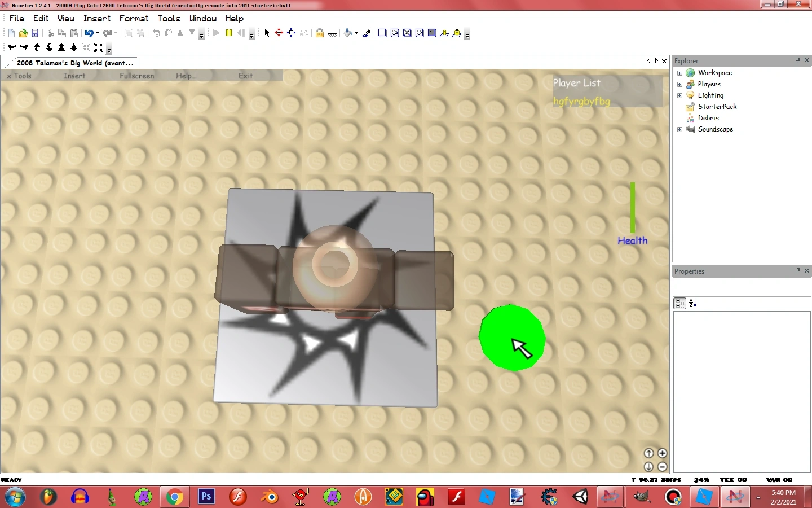Select Debris in the Explorer tree
The height and width of the screenshot is (508, 812).
coord(708,118)
